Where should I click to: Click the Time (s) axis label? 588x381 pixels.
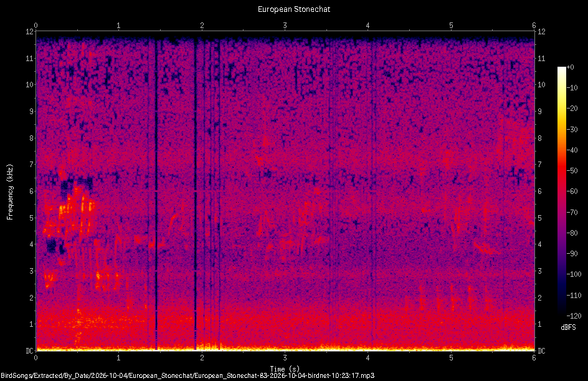coord(285,369)
